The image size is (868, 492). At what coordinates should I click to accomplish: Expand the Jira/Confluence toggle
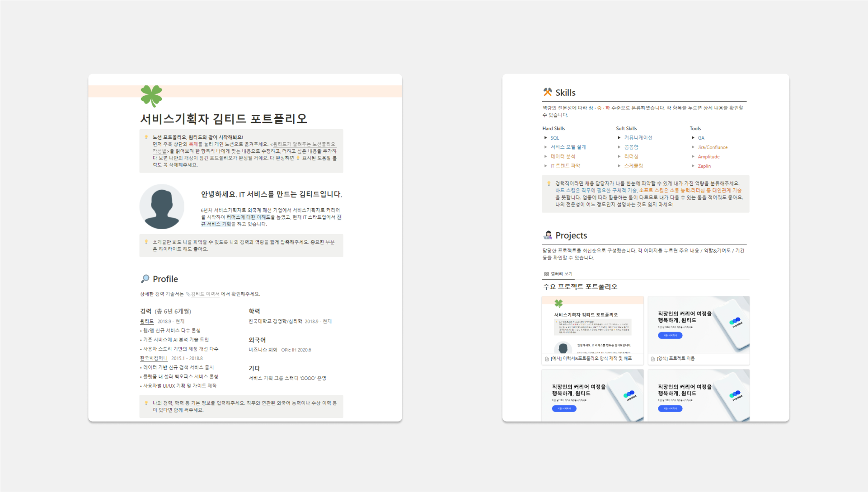click(693, 147)
